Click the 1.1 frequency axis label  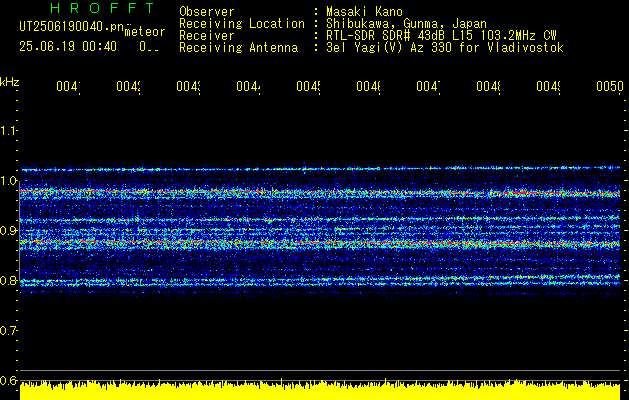(x=8, y=130)
